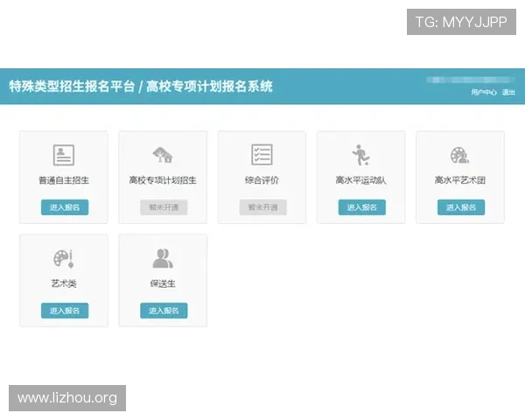525x420 pixels.
Task: Open 用户中心 link in header
Action: coord(484,92)
